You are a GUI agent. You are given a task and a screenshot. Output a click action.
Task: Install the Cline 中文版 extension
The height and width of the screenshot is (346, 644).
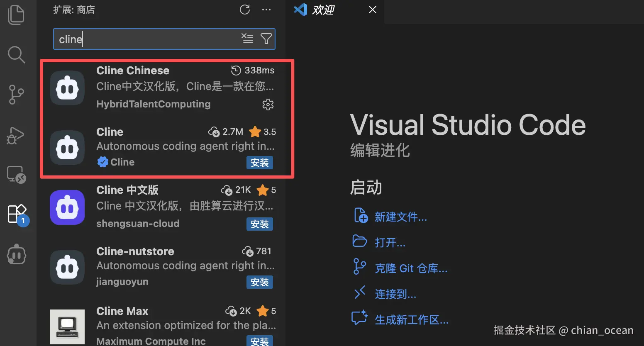(260, 224)
